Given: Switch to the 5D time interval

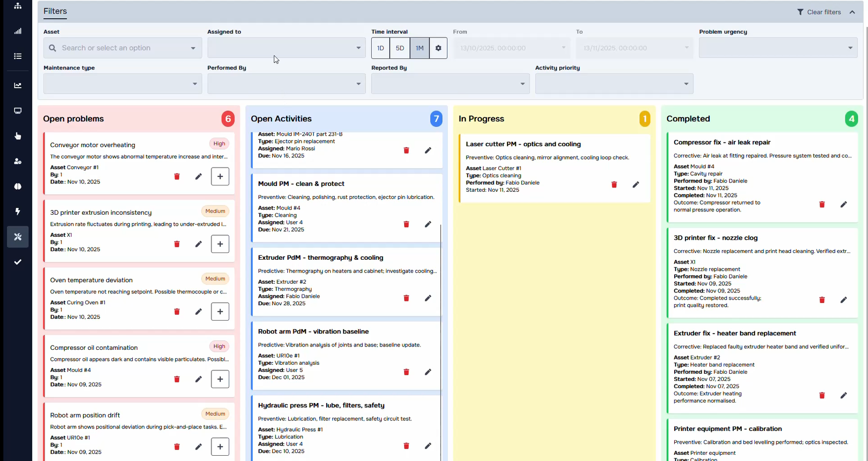Looking at the screenshot, I should pyautogui.click(x=399, y=48).
